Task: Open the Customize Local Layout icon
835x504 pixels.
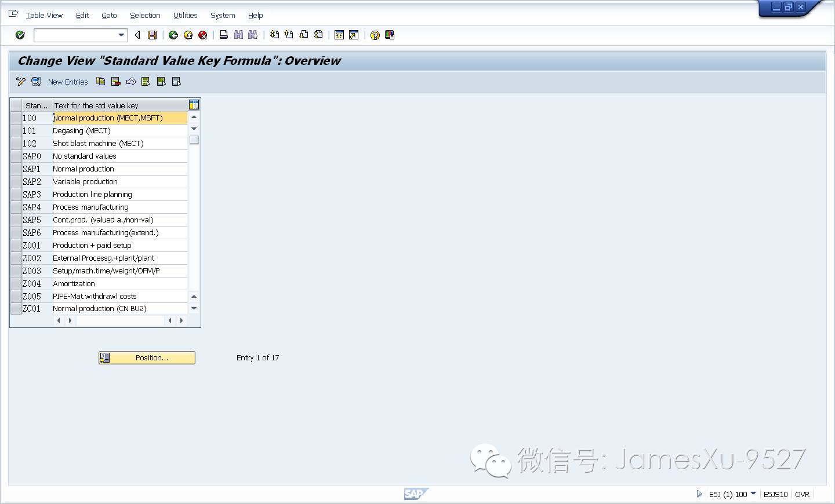Action: (390, 35)
